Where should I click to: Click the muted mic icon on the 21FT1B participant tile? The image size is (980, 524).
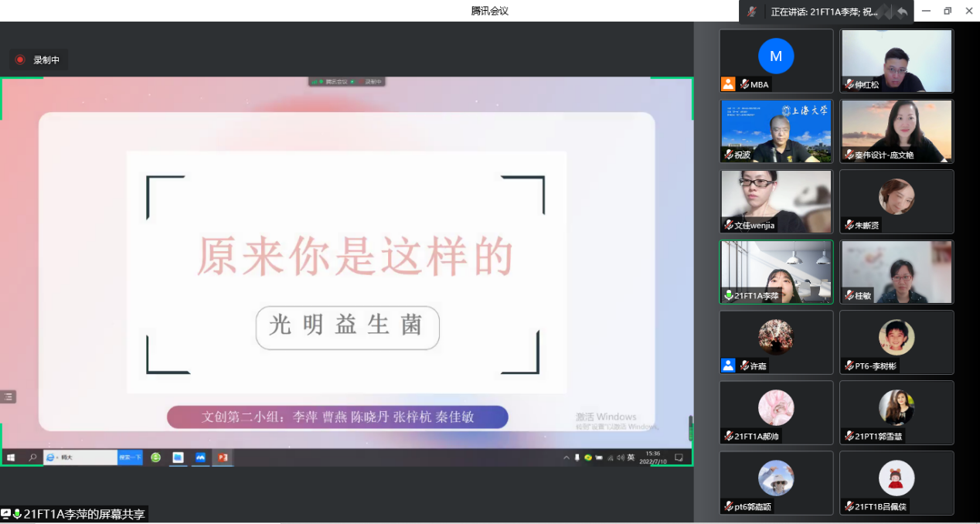click(849, 506)
